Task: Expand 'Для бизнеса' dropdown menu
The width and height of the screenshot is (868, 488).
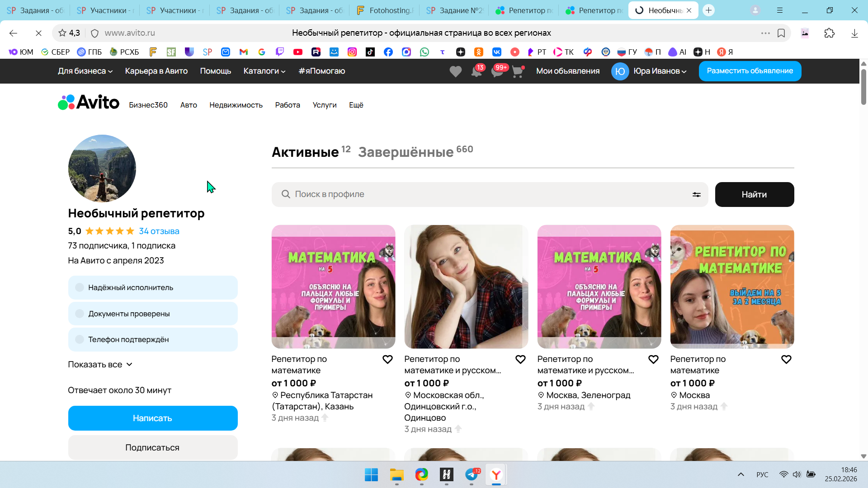Action: click(85, 71)
